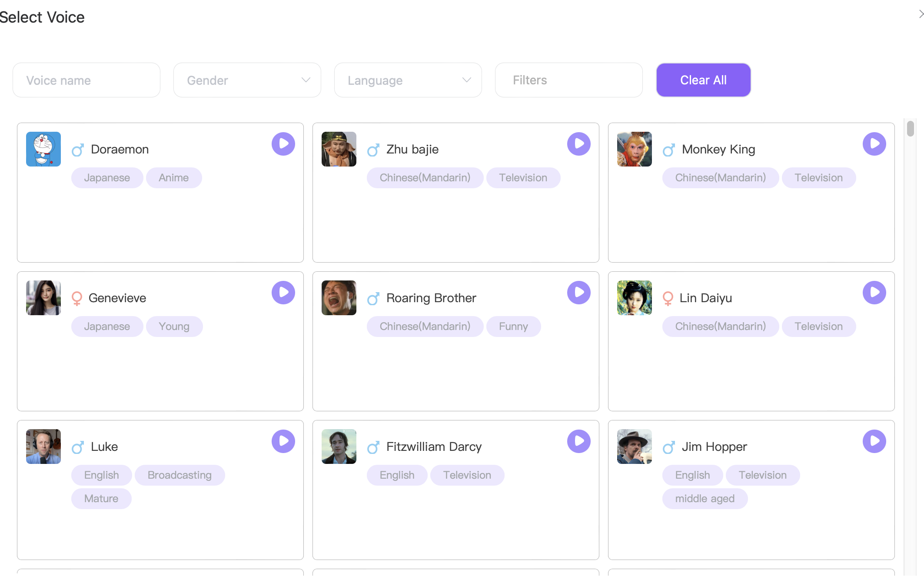This screenshot has height=580, width=924.
Task: Preview Roaring Brother voice audio
Action: 578,293
